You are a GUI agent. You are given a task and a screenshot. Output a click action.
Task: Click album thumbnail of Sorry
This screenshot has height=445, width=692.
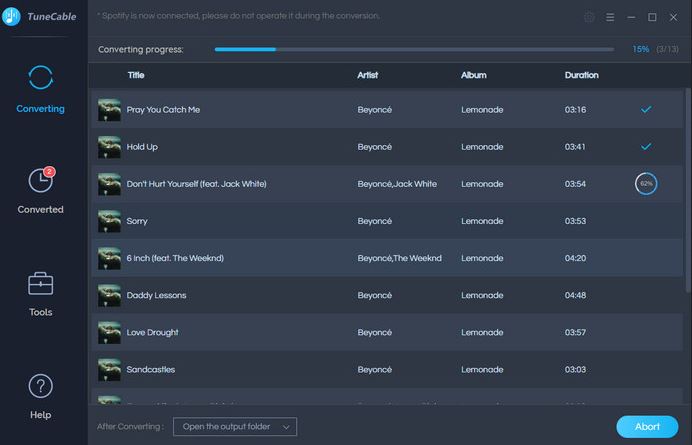pos(109,221)
